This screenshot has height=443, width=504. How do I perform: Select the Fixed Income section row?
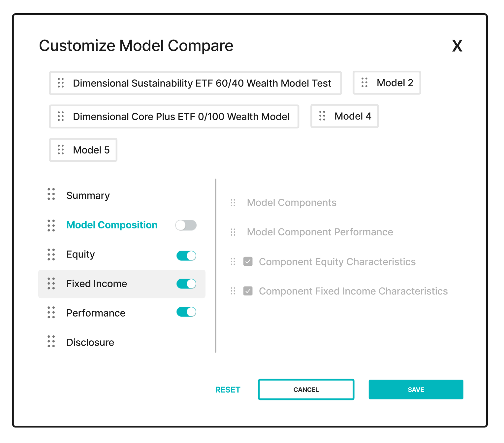point(122,284)
